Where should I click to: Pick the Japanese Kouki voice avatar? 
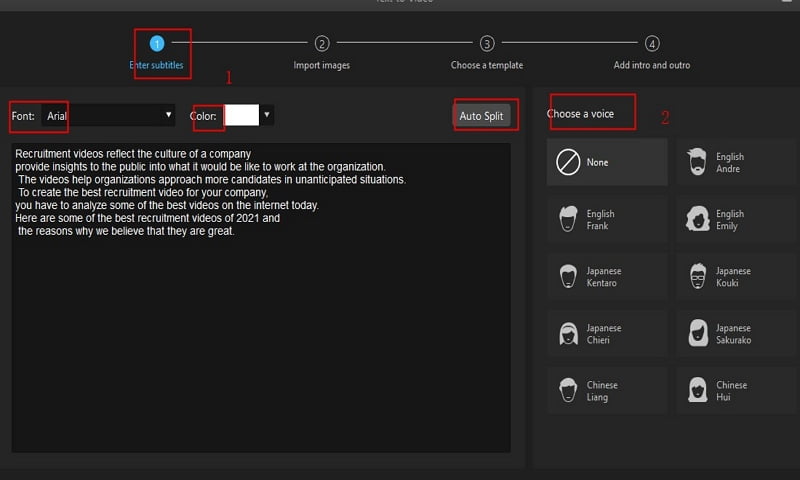[x=697, y=276]
